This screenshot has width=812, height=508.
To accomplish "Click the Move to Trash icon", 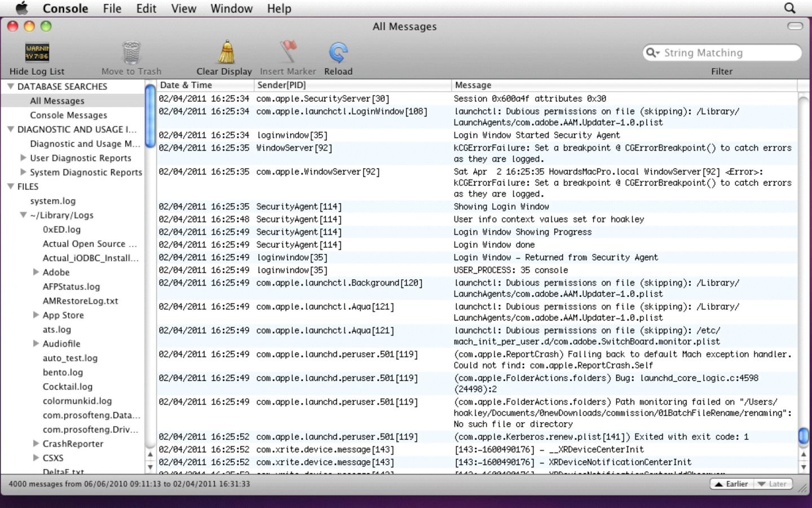I will 131,53.
